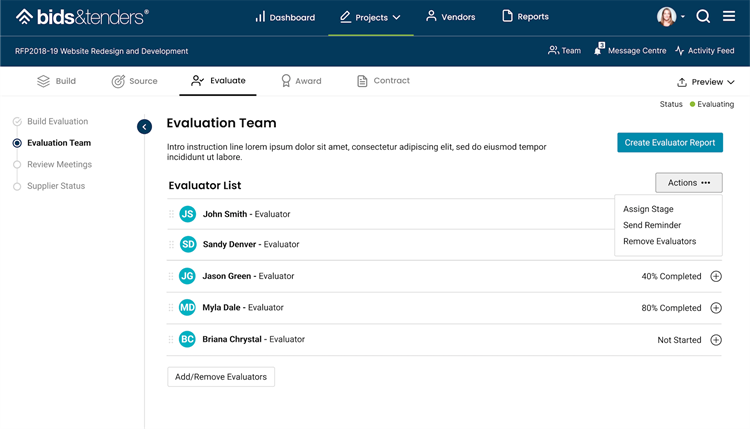
Task: Click the plus icon for Jason Green
Action: (x=716, y=276)
